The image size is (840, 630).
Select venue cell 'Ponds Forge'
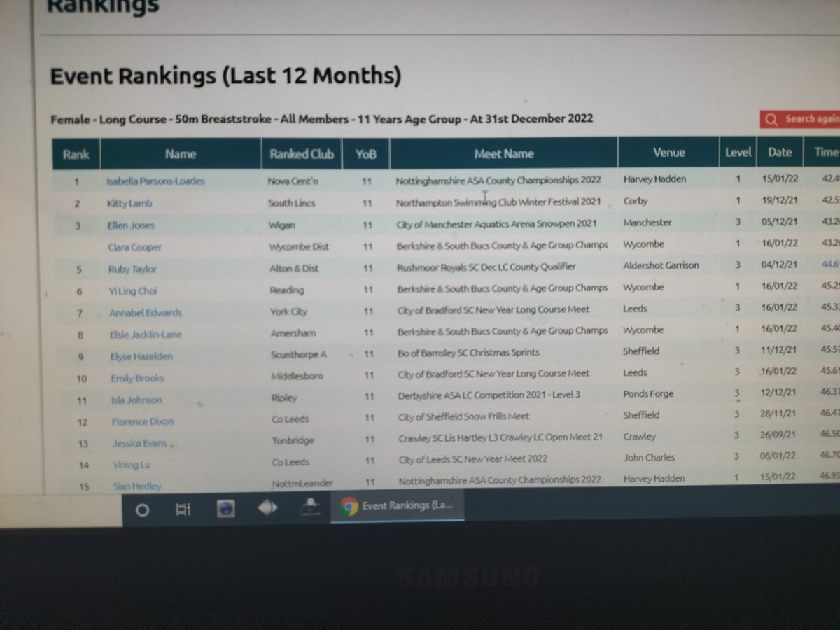tap(649, 394)
